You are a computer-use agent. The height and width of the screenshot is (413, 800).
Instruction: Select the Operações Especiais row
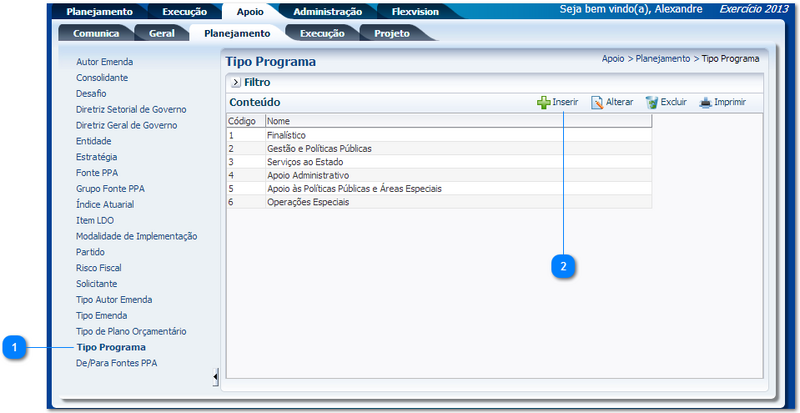coord(308,201)
